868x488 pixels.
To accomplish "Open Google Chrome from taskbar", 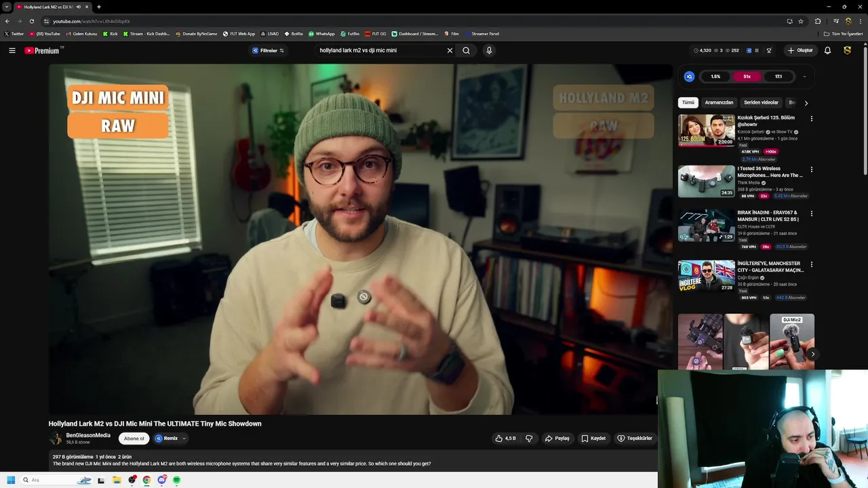I will pyautogui.click(x=146, y=480).
